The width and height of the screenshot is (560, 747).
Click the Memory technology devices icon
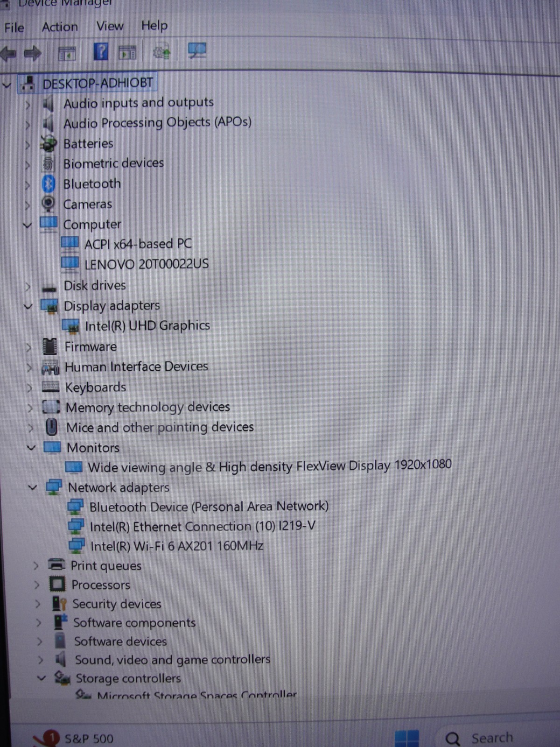(x=51, y=407)
